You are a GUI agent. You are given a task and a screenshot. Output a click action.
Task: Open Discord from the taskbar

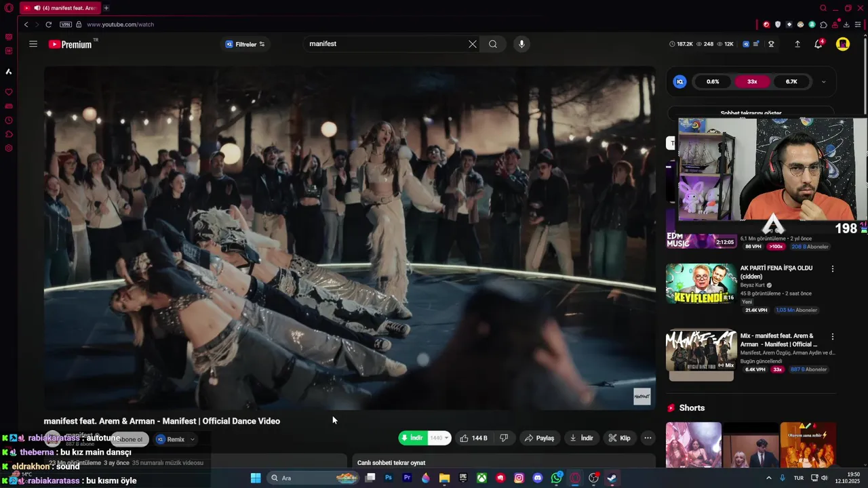click(x=538, y=478)
